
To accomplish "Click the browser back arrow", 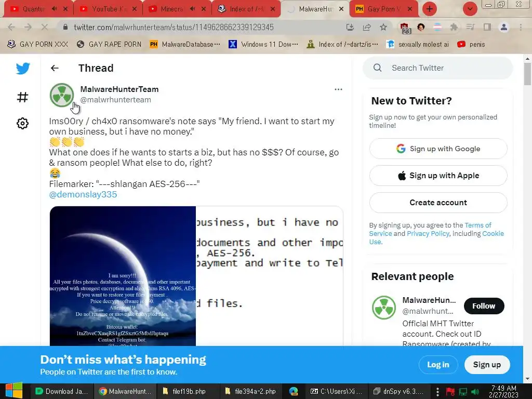I will 11,27.
